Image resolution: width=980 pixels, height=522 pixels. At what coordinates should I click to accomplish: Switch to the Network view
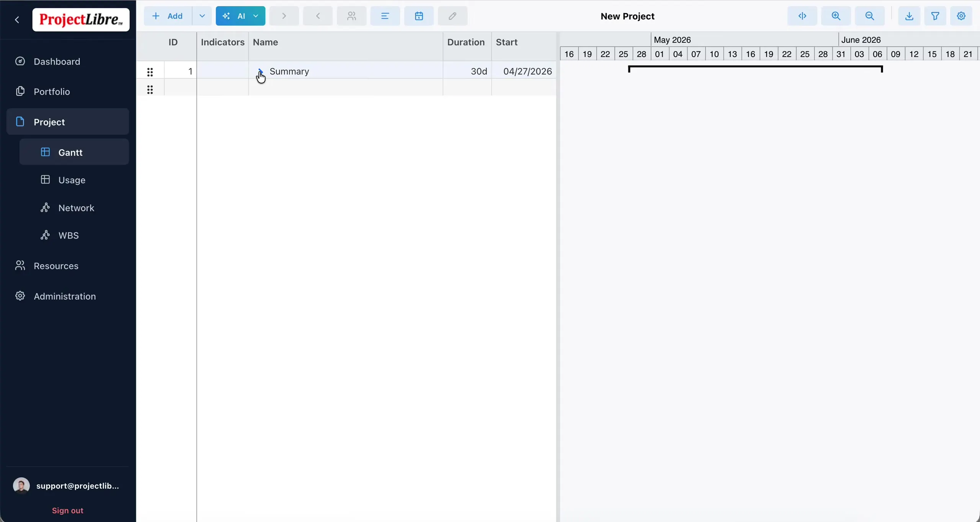(x=74, y=208)
